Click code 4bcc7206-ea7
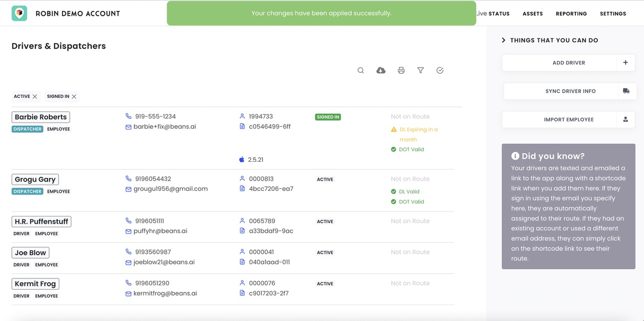The image size is (644, 321). [271, 189]
